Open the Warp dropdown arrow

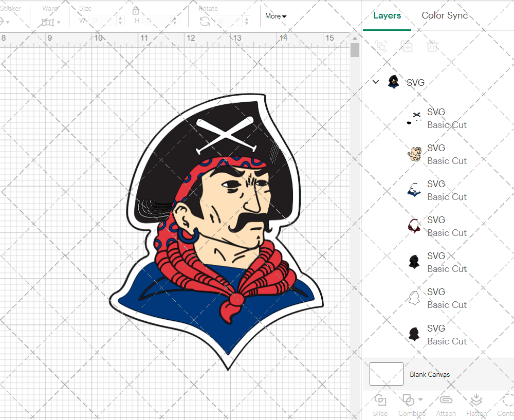[59, 22]
